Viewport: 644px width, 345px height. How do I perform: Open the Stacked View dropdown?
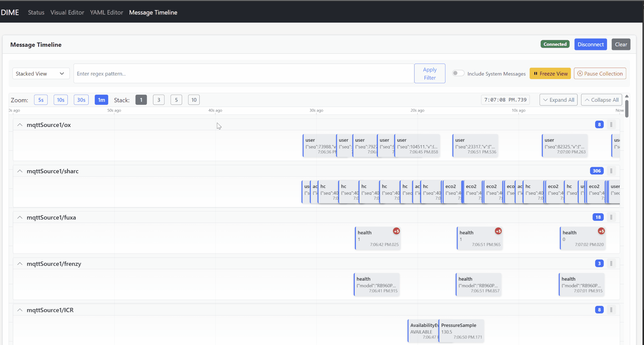tap(41, 73)
